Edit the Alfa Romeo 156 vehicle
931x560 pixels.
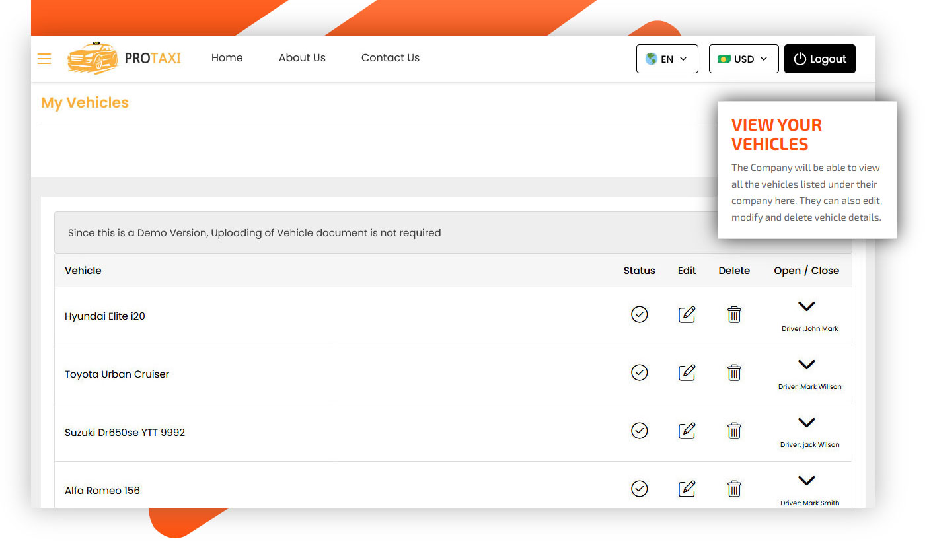(687, 489)
